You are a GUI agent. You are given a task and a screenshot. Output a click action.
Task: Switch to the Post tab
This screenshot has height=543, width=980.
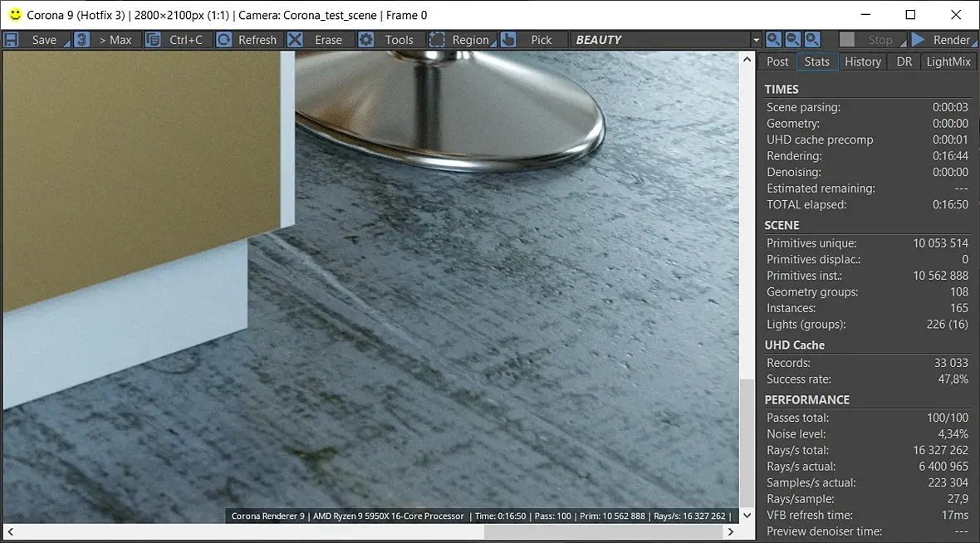(777, 62)
